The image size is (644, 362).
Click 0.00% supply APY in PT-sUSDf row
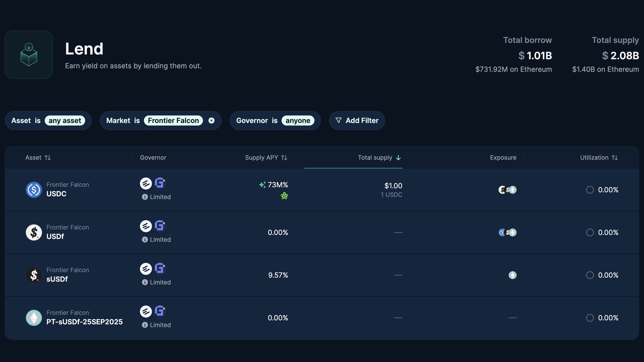point(278,318)
